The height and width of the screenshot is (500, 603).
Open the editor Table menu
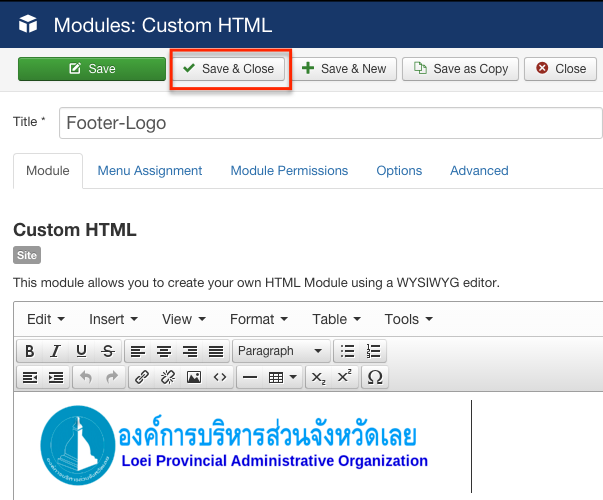[x=336, y=319]
